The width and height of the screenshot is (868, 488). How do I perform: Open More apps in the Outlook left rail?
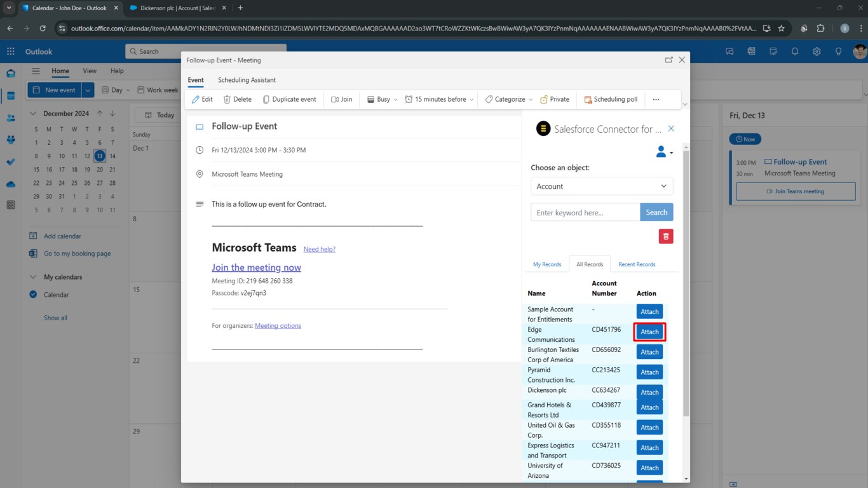coord(11,205)
